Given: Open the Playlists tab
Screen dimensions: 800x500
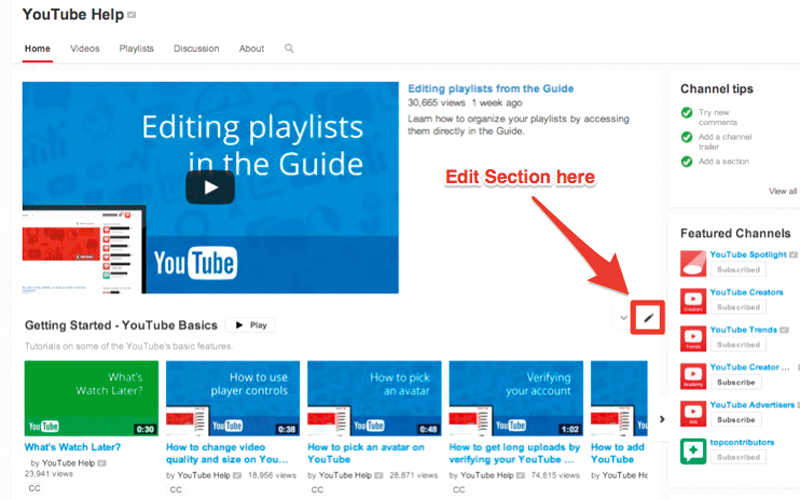Looking at the screenshot, I should click(136, 48).
